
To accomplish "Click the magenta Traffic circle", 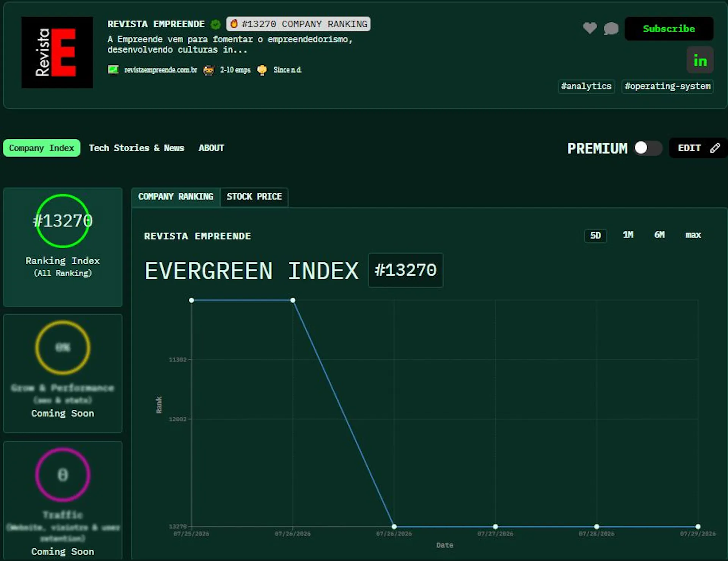I will [x=63, y=475].
